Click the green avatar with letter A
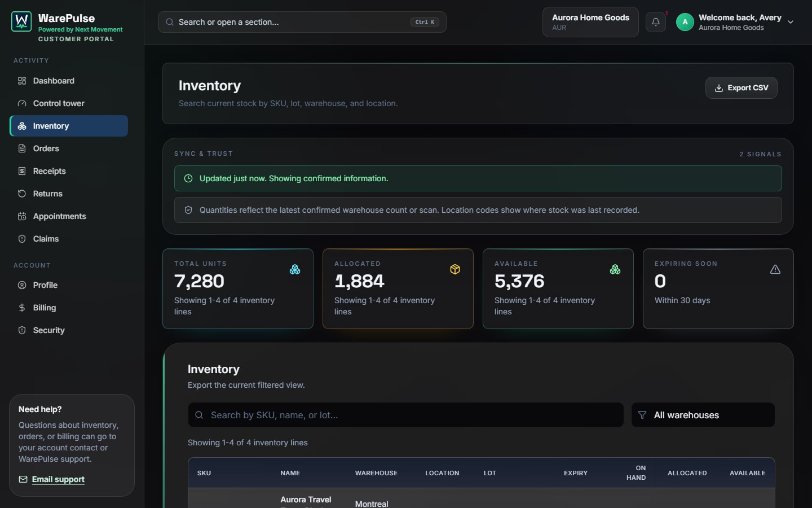812x508 pixels. [685, 22]
